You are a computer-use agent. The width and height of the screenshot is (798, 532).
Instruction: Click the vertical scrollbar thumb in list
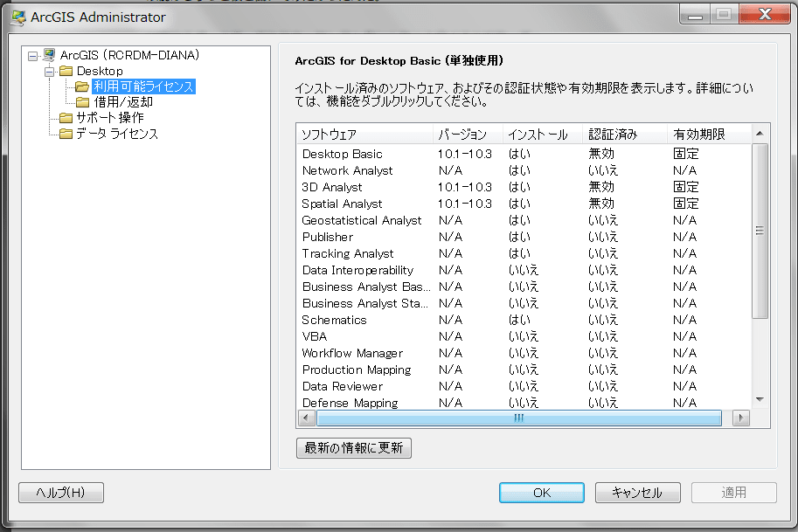pyautogui.click(x=760, y=231)
